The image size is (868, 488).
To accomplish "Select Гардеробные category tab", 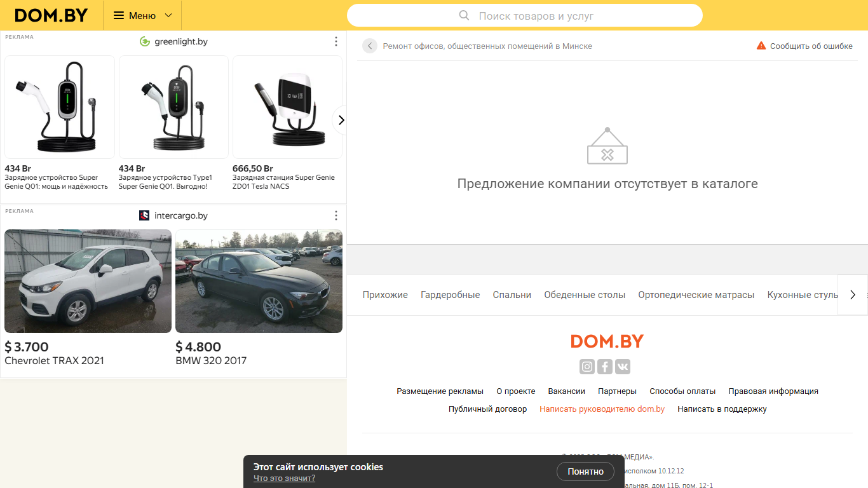I will tap(451, 295).
